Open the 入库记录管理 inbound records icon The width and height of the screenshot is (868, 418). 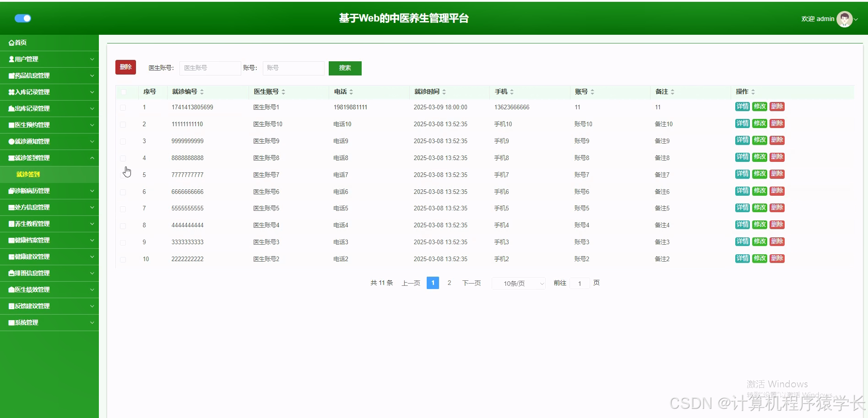click(11, 92)
